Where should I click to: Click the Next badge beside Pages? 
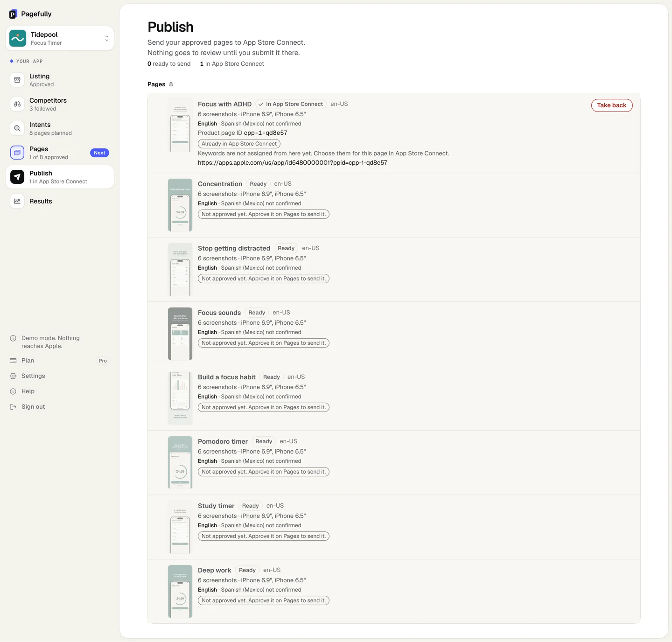(99, 153)
